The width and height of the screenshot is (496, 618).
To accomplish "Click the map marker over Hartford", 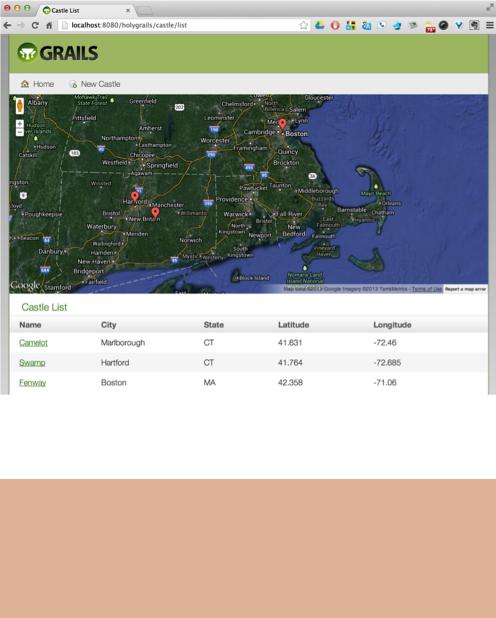I will pyautogui.click(x=135, y=196).
